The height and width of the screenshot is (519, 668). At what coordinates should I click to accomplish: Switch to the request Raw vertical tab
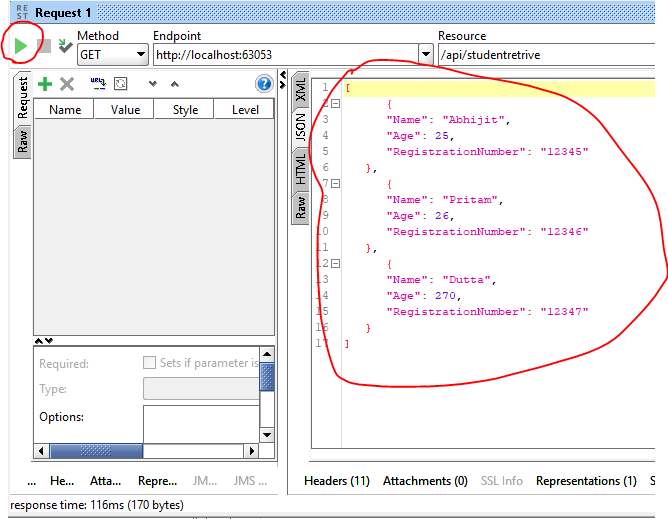pos(22,142)
